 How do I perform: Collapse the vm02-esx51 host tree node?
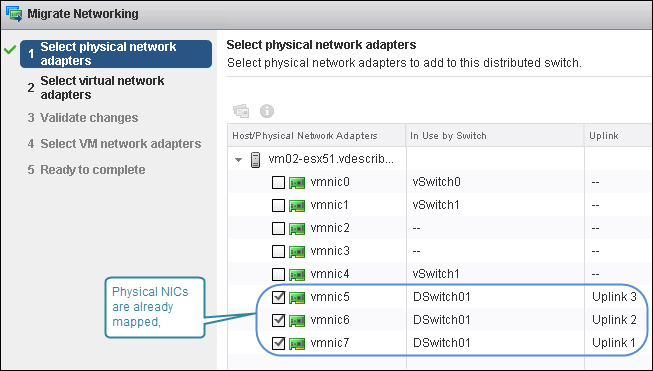[238, 159]
